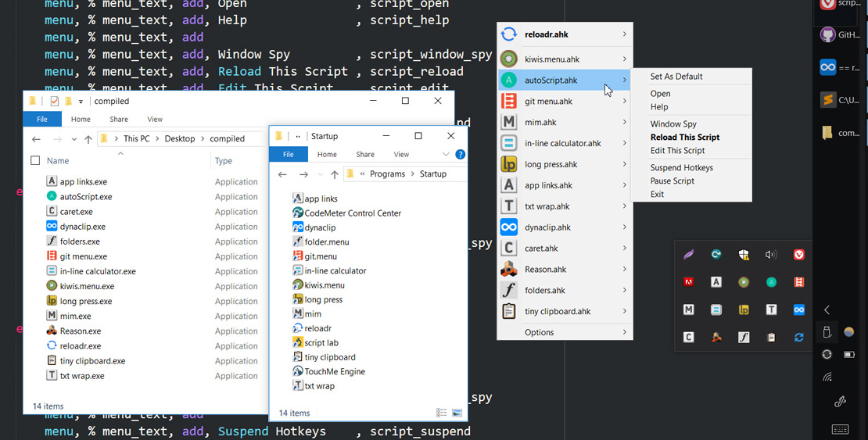Click the speaker volume icon in tray overflow
This screenshot has width=868, height=440.
(771, 255)
